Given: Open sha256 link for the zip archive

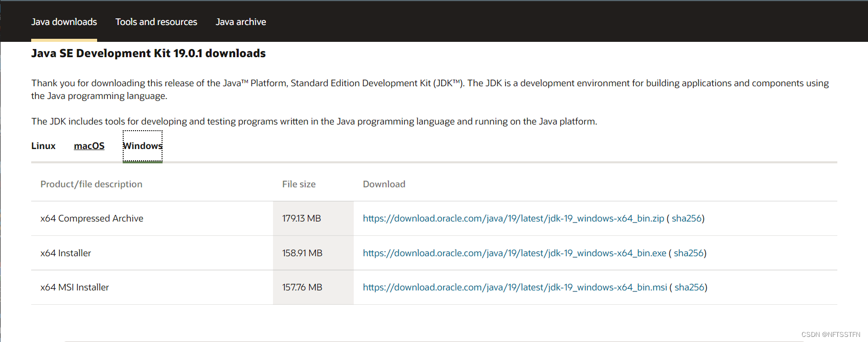Looking at the screenshot, I should tap(687, 218).
